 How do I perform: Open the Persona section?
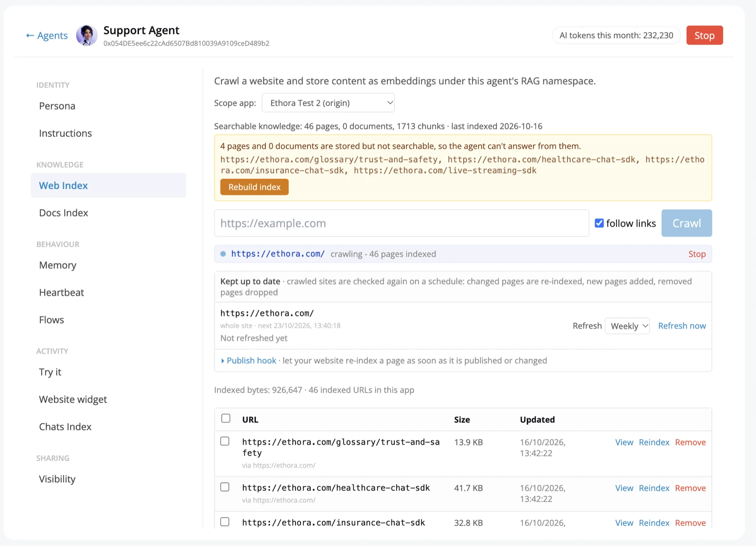108,106
